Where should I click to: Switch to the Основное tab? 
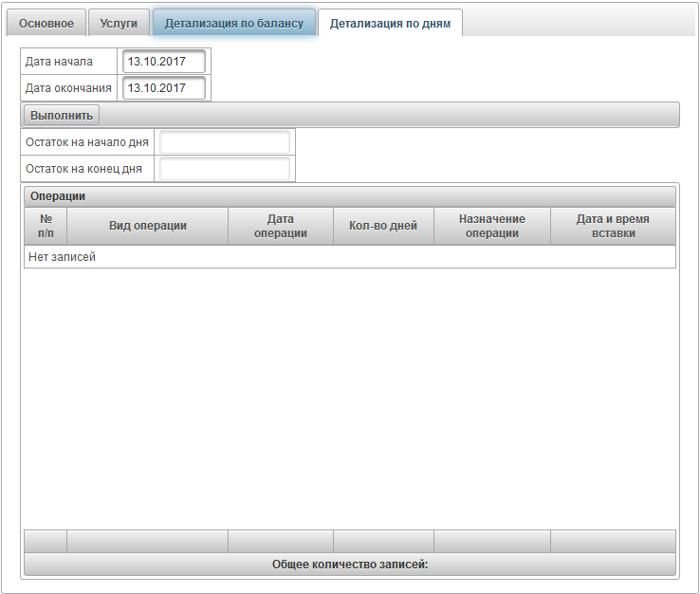(x=46, y=23)
